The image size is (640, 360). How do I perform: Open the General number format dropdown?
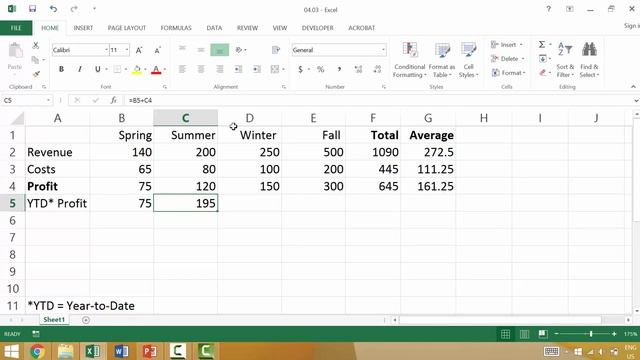coord(383,50)
